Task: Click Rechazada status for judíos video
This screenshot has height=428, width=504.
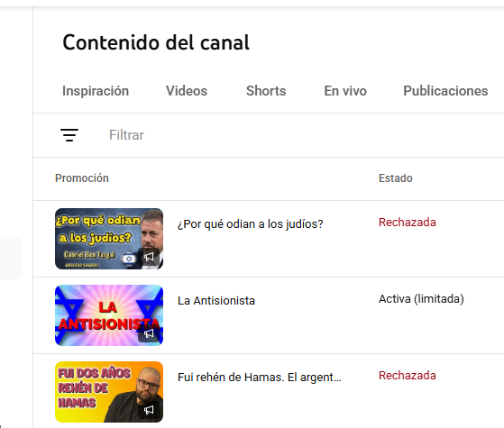Action: pyautogui.click(x=408, y=223)
